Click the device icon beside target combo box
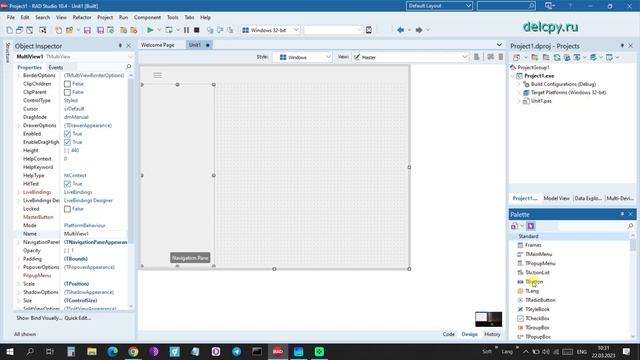The width and height of the screenshot is (640, 360). point(369,30)
